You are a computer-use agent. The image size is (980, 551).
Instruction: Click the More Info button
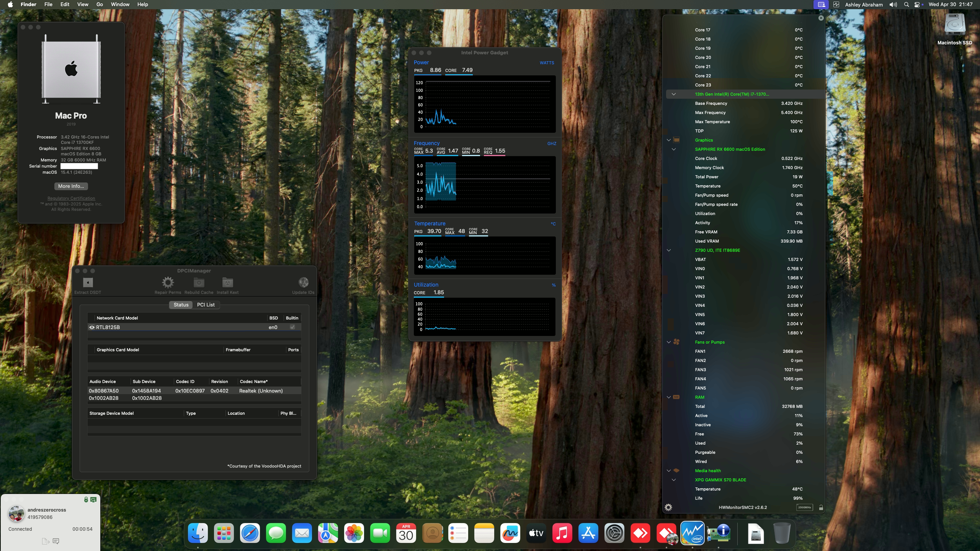point(71,186)
